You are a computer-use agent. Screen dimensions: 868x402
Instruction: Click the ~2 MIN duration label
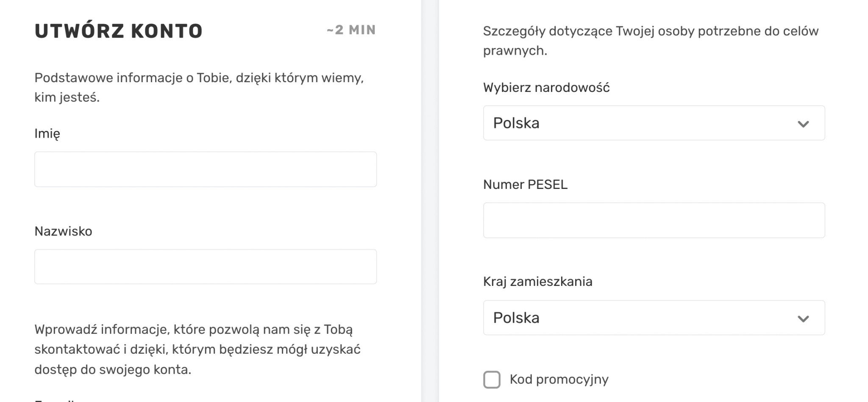point(351,30)
